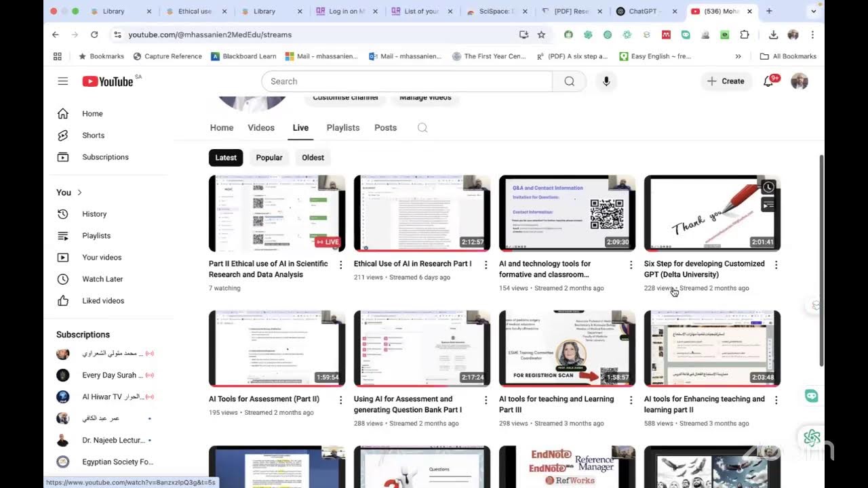Open the extensions puzzle icon
The width and height of the screenshot is (868, 488).
745,35
